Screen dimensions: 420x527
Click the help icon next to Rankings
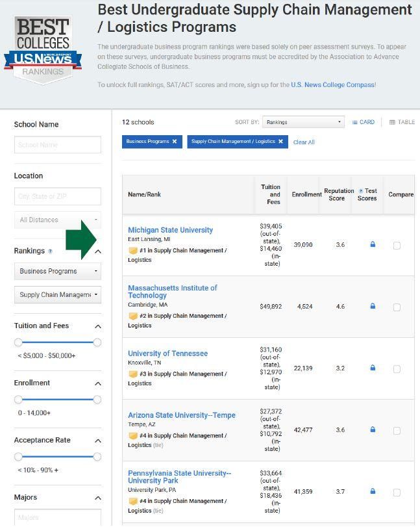click(x=51, y=251)
